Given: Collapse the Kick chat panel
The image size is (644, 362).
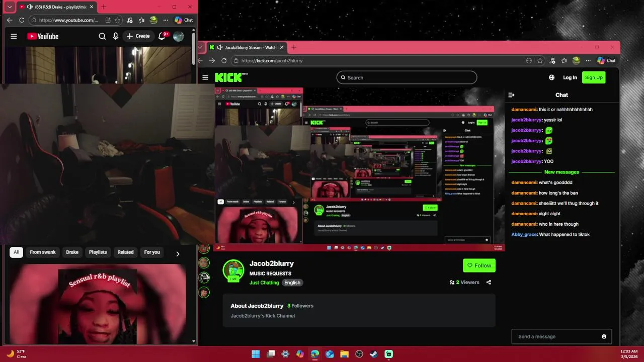Looking at the screenshot, I should pyautogui.click(x=512, y=95).
